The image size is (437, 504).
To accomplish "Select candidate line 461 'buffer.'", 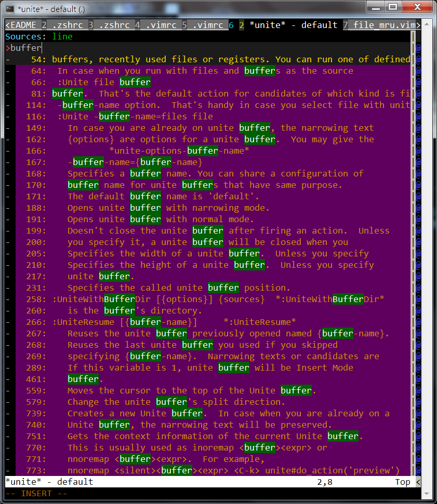I will [x=208, y=379].
